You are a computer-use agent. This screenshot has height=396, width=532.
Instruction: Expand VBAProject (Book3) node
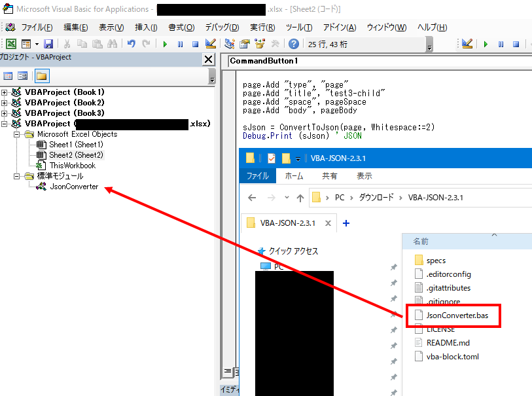point(4,113)
